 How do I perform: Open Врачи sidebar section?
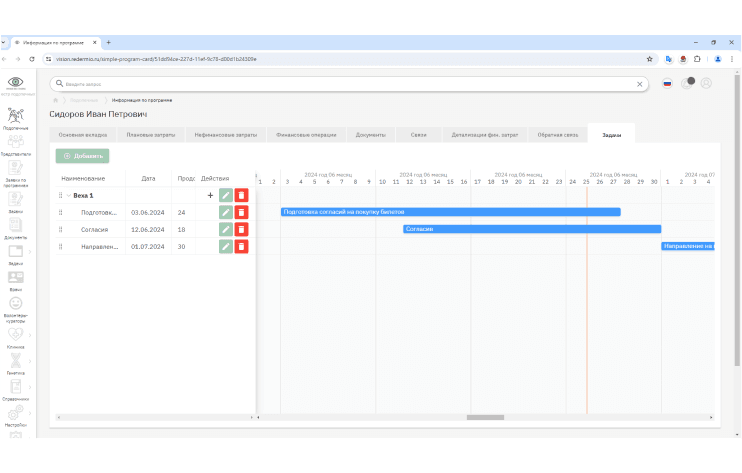click(x=16, y=280)
